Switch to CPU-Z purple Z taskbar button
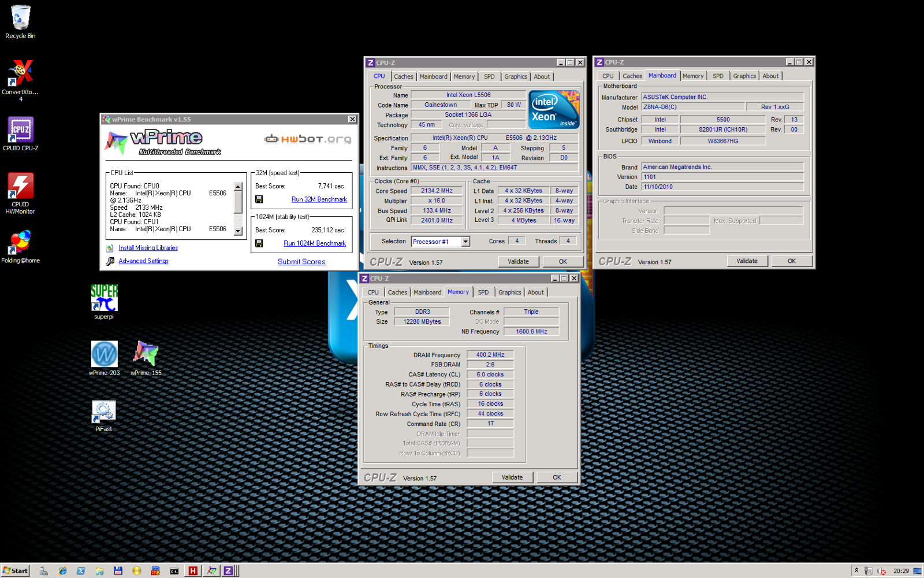924x578 pixels. click(x=229, y=570)
